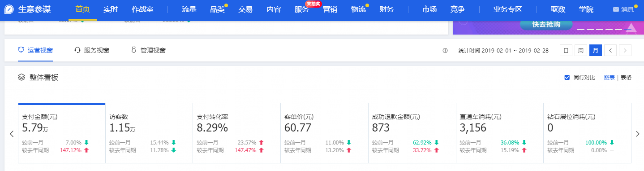Go to next month with right chevron
Viewport: 644px width, 171px height.
(625, 50)
